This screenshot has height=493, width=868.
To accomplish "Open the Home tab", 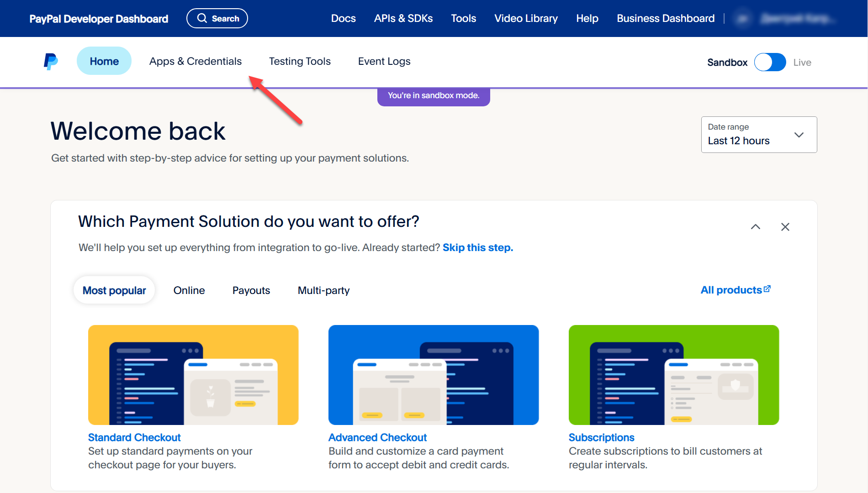I will coord(104,61).
